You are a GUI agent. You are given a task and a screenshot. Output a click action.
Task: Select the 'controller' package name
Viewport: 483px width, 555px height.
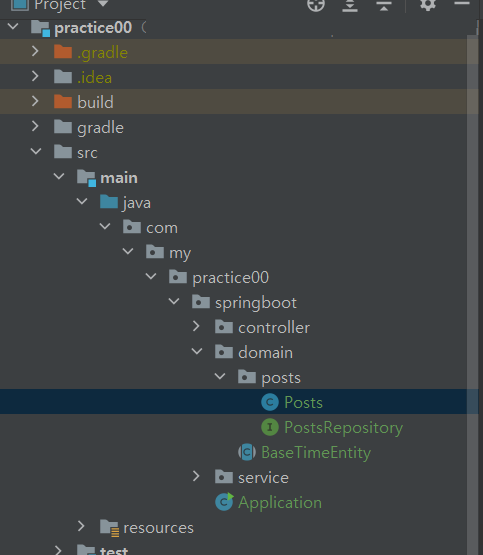pyautogui.click(x=274, y=327)
